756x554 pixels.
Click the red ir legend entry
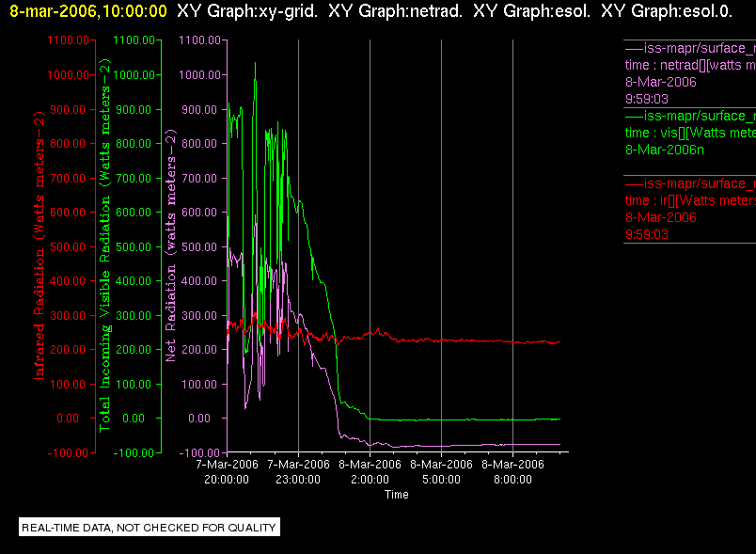point(690,209)
